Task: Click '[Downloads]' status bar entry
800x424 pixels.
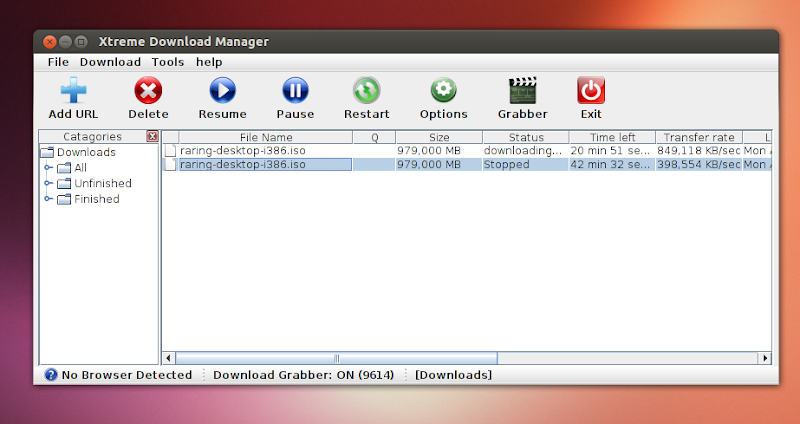Action: point(454,375)
